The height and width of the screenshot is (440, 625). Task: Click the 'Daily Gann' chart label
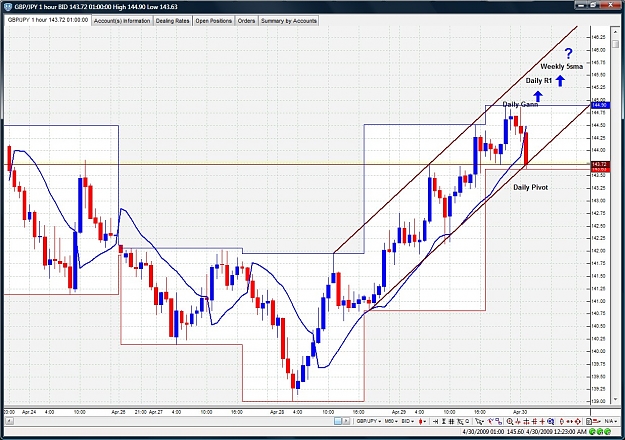click(520, 104)
